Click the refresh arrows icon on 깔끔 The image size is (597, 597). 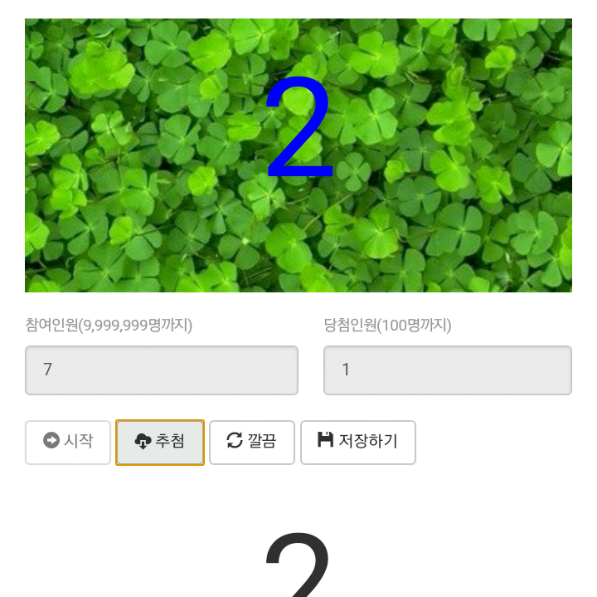pos(235,441)
